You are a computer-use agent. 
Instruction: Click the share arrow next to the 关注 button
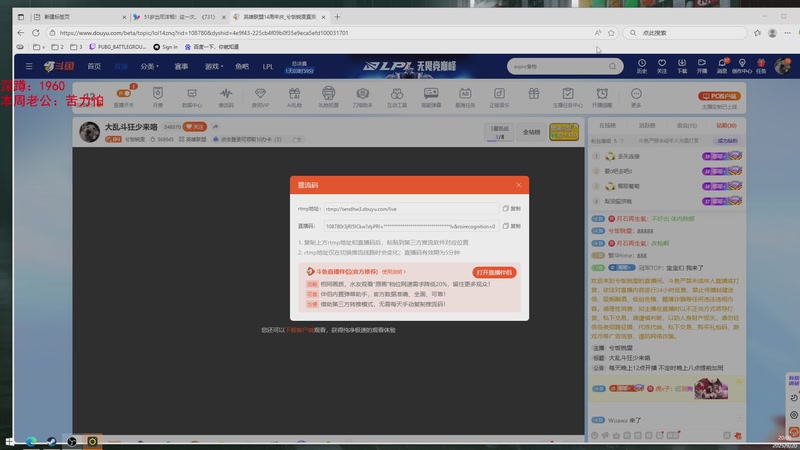(215, 127)
